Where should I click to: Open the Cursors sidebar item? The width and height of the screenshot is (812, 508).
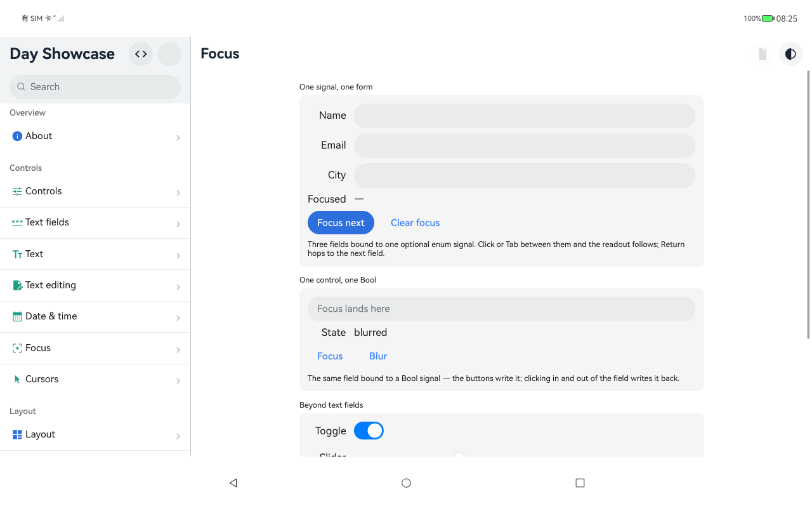(x=95, y=379)
